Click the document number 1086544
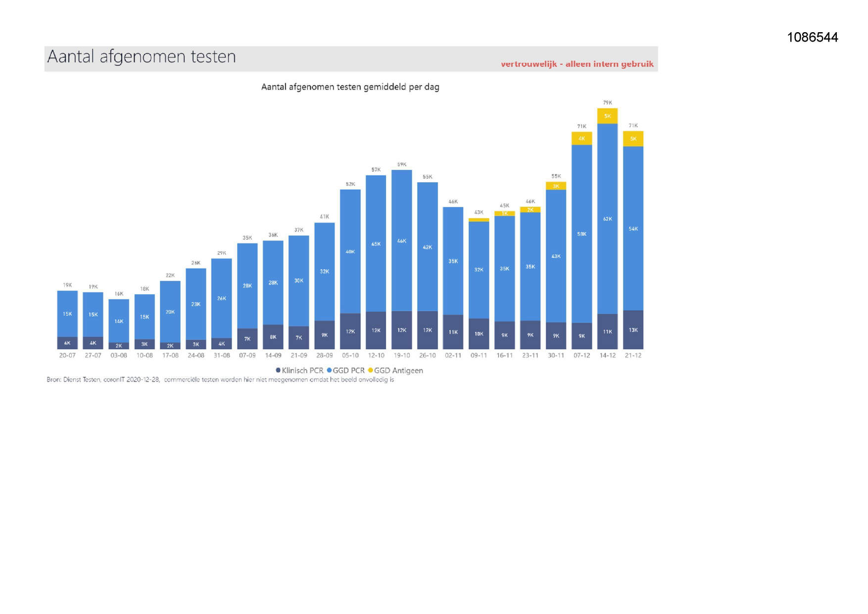 point(812,38)
